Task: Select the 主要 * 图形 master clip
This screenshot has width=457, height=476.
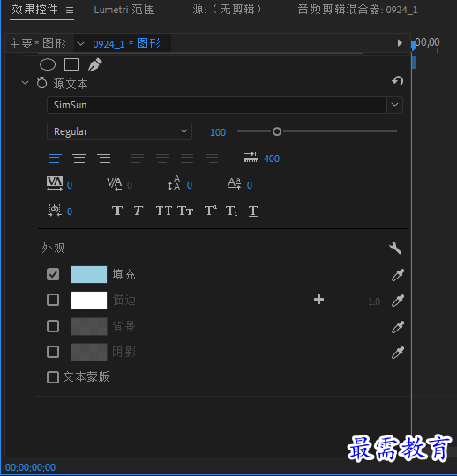Action: pyautogui.click(x=38, y=43)
